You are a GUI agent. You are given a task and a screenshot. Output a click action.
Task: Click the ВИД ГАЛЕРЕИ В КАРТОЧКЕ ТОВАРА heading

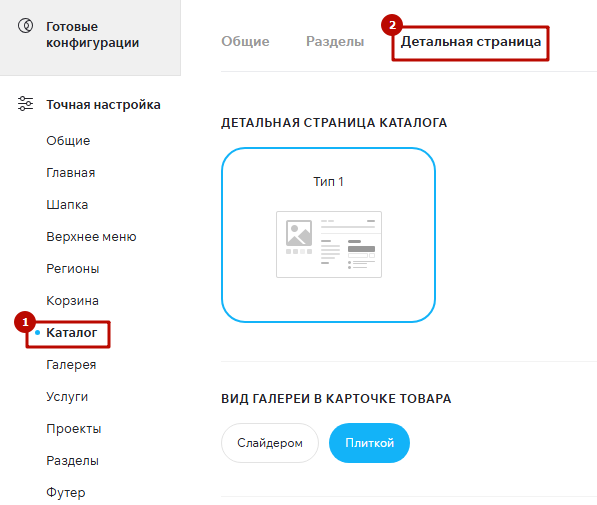[x=336, y=398]
